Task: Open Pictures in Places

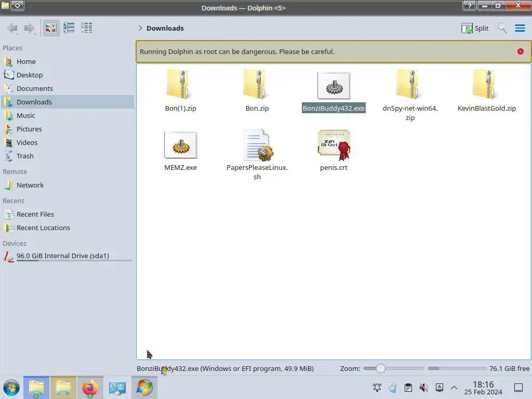Action: click(67, 129)
